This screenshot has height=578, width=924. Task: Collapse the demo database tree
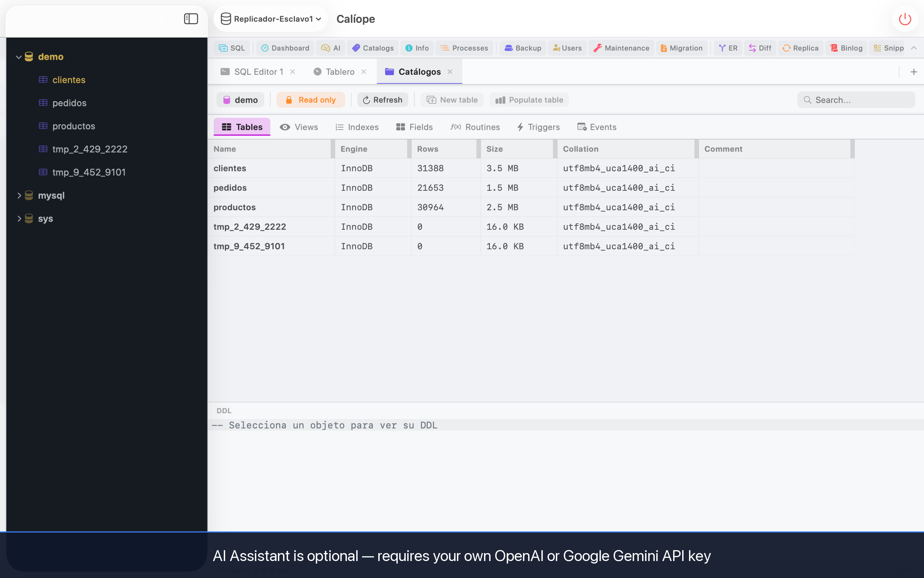(18, 57)
